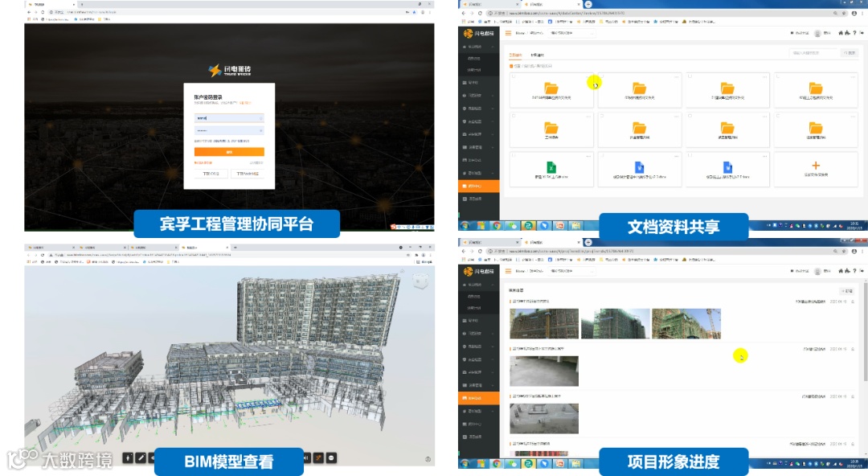Toggle sidebar with hamburger icon in document window
Viewport: 868px width, 476px height.
point(508,33)
